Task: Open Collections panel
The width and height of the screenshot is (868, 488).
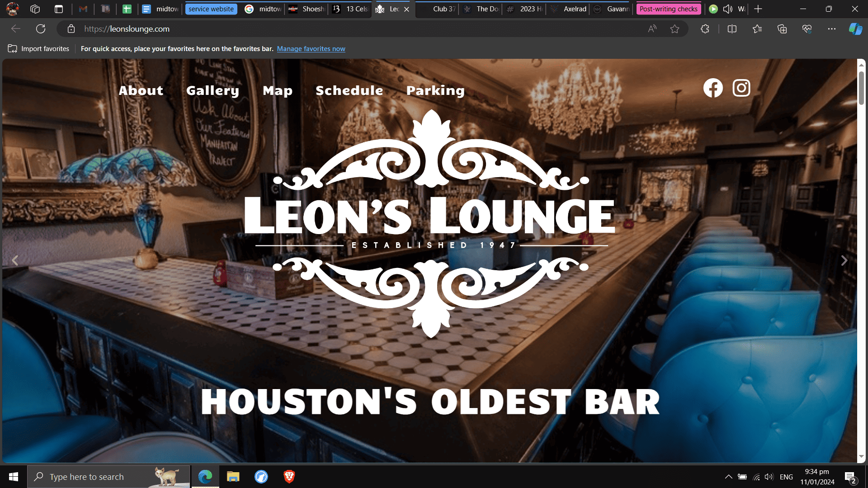Action: (782, 29)
